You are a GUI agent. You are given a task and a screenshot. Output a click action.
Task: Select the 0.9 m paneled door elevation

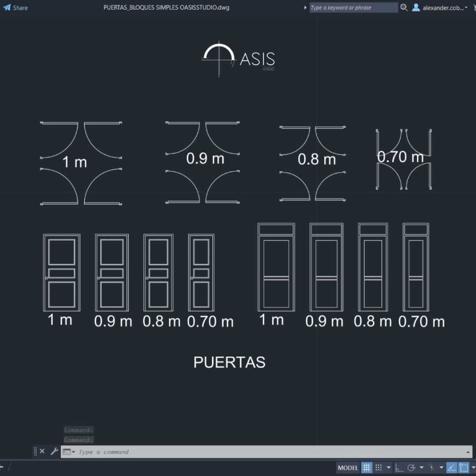pyautogui.click(x=112, y=272)
